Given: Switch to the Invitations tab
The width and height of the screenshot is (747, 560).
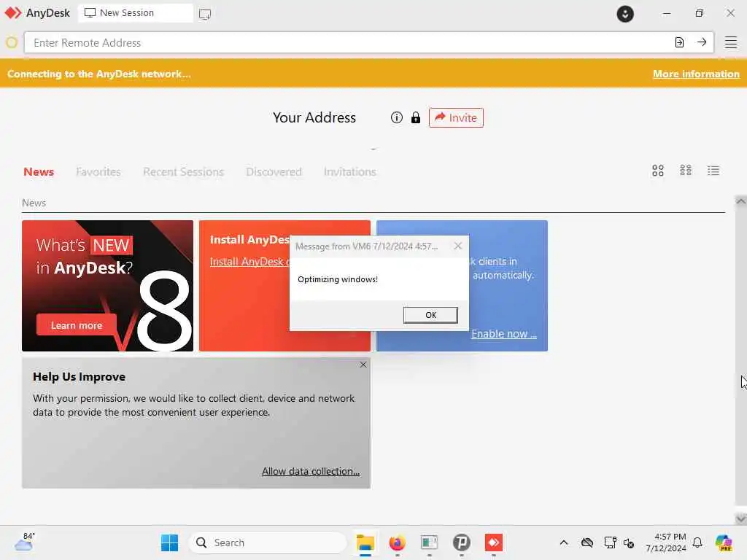Looking at the screenshot, I should coord(350,172).
